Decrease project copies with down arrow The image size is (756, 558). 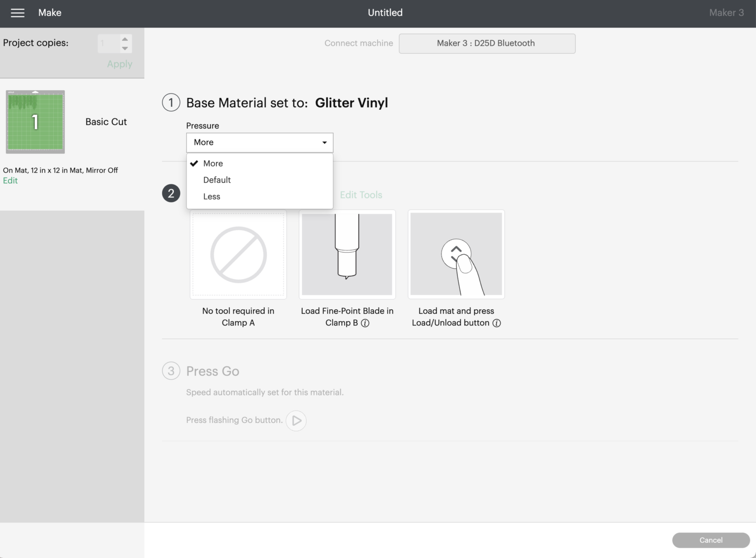coord(125,48)
